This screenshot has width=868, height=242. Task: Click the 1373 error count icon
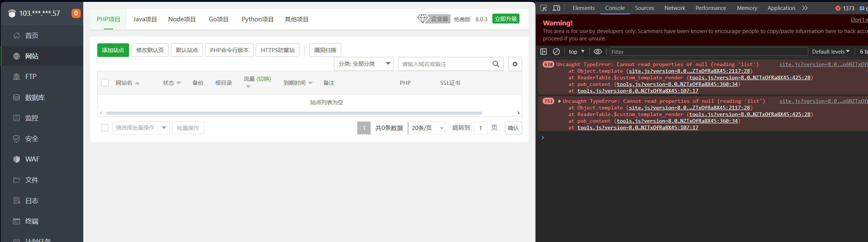[x=838, y=8]
